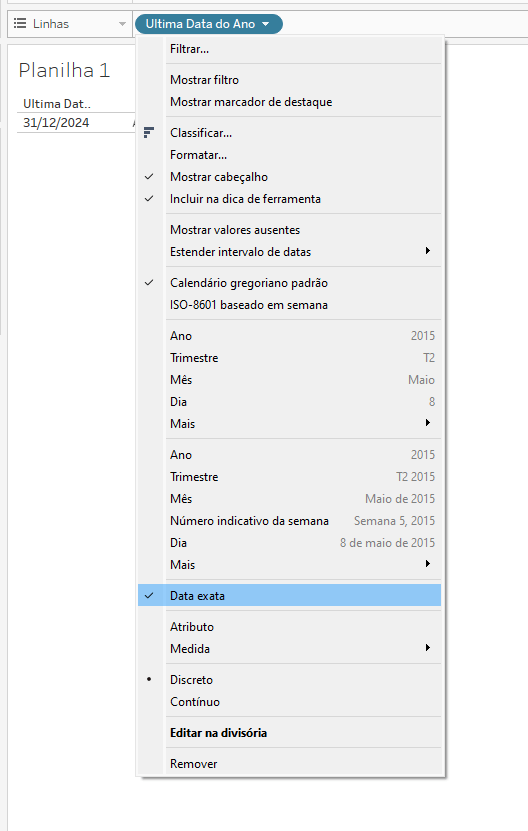Click the 31/12/2024 cell in the sheet
This screenshot has height=831, width=528.
pos(56,122)
